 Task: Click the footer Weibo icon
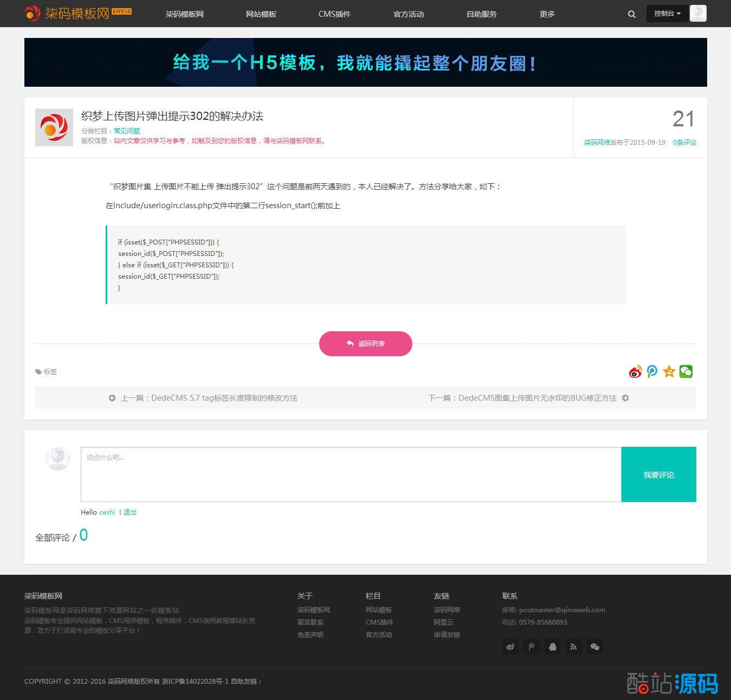pos(510,646)
